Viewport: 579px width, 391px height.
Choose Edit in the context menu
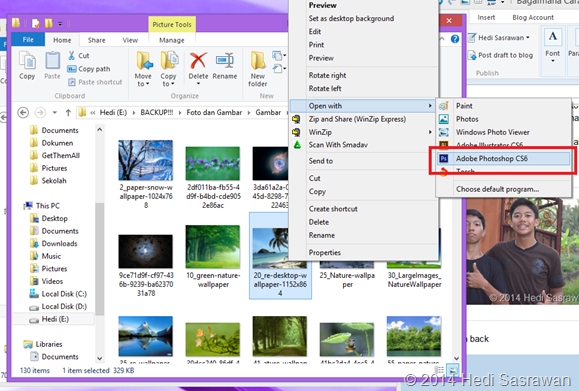315,32
